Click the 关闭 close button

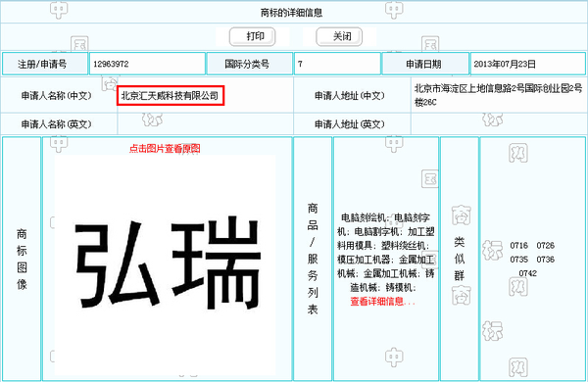pos(339,37)
